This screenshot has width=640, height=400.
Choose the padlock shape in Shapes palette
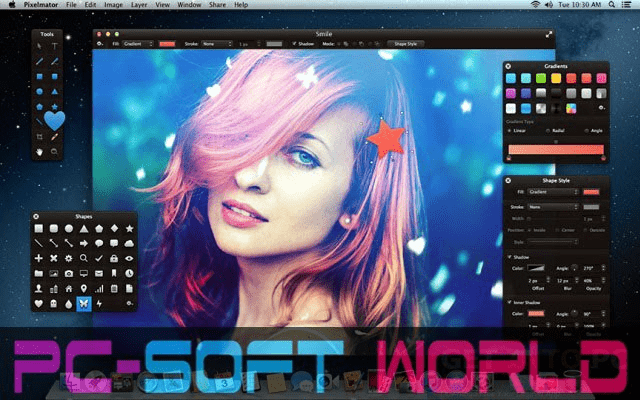coord(114,258)
